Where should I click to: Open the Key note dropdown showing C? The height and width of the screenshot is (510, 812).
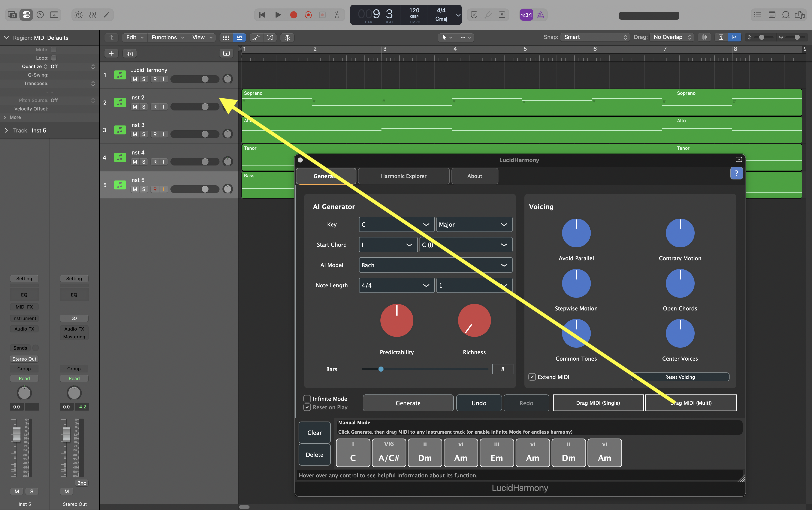396,224
